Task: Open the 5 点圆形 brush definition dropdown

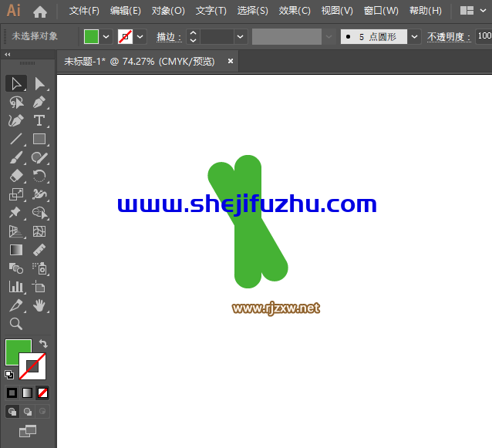Action: 414,37
